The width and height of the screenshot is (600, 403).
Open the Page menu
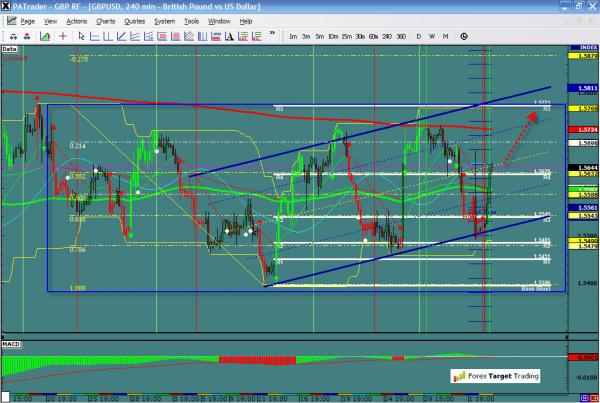[28, 21]
